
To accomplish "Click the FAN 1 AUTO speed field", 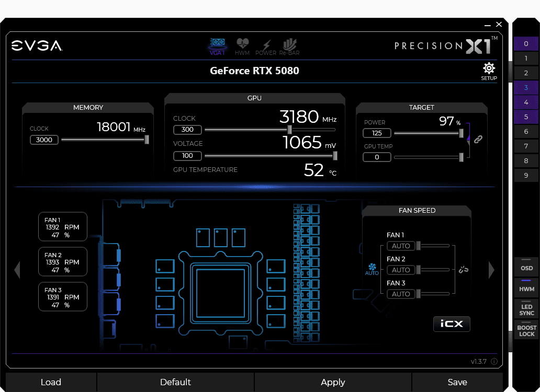I will click(401, 246).
